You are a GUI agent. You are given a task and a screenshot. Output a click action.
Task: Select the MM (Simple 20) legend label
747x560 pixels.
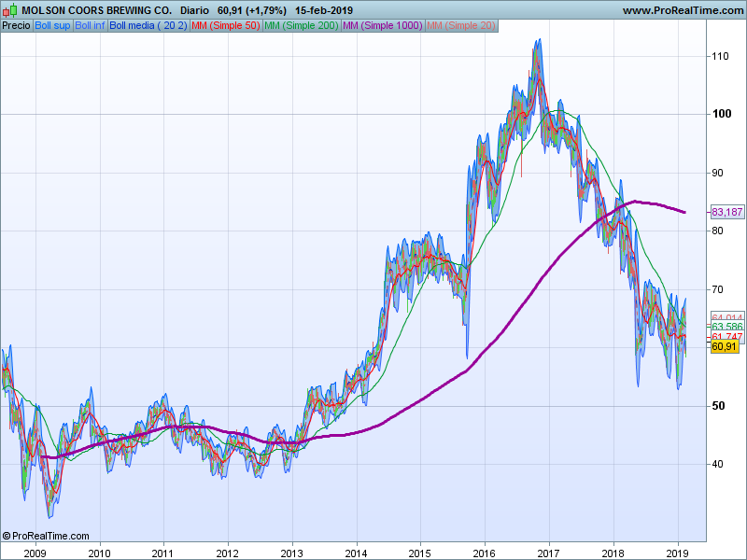coord(461,26)
